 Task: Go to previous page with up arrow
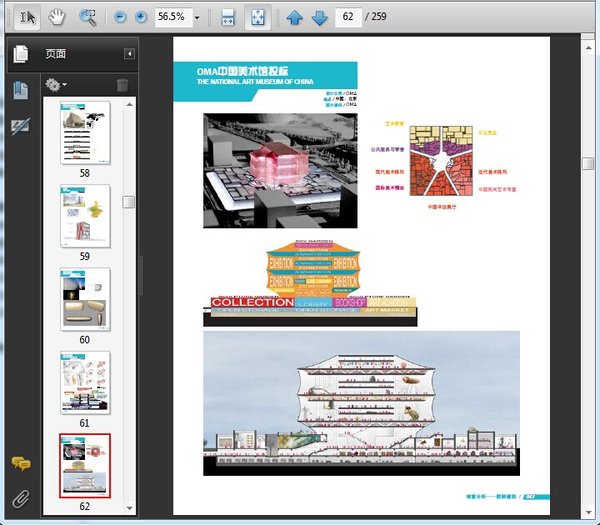(x=294, y=18)
